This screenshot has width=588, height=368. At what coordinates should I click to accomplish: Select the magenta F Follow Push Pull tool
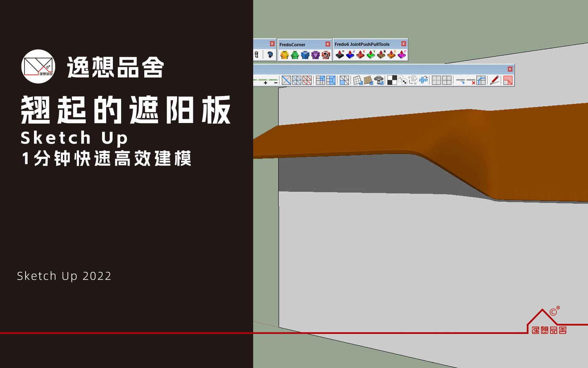click(x=402, y=55)
